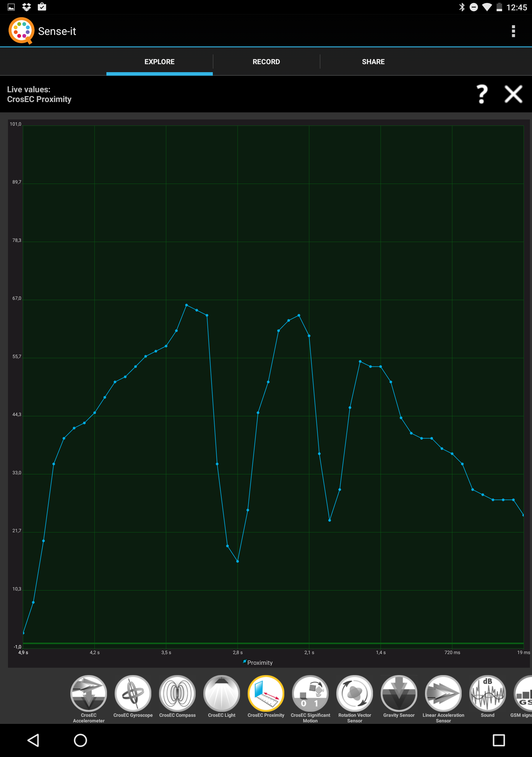Switch to the SHARE tab
The width and height of the screenshot is (532, 757).
373,62
